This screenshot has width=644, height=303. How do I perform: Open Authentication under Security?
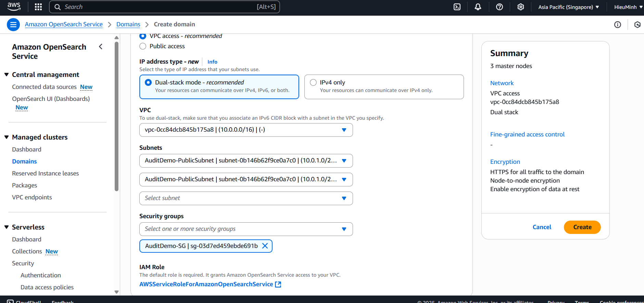(41, 275)
